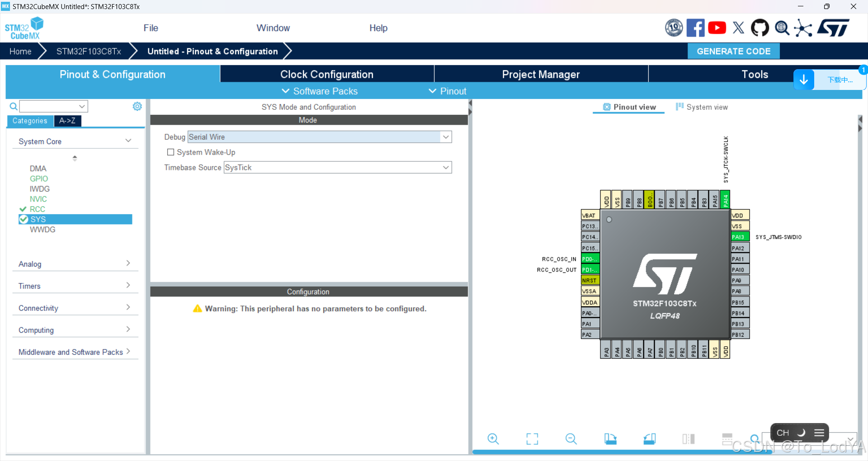Open the Facebook icon in header
The width and height of the screenshot is (868, 461).
pyautogui.click(x=695, y=28)
